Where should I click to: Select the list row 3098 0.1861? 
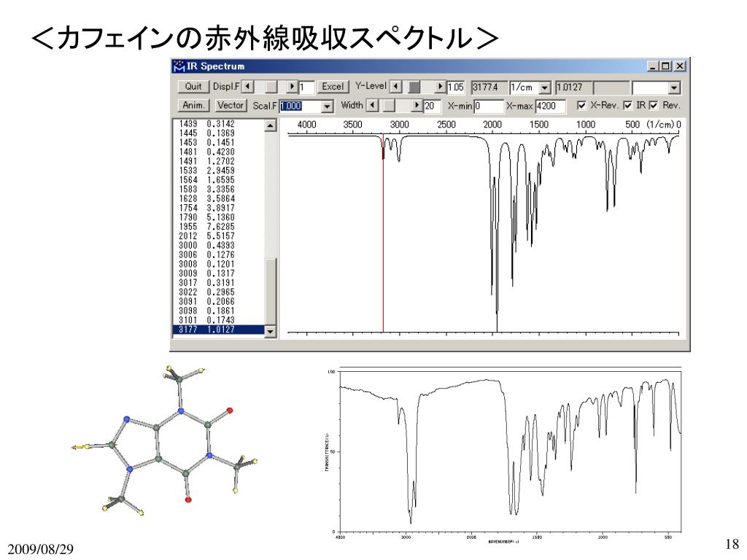point(219,311)
